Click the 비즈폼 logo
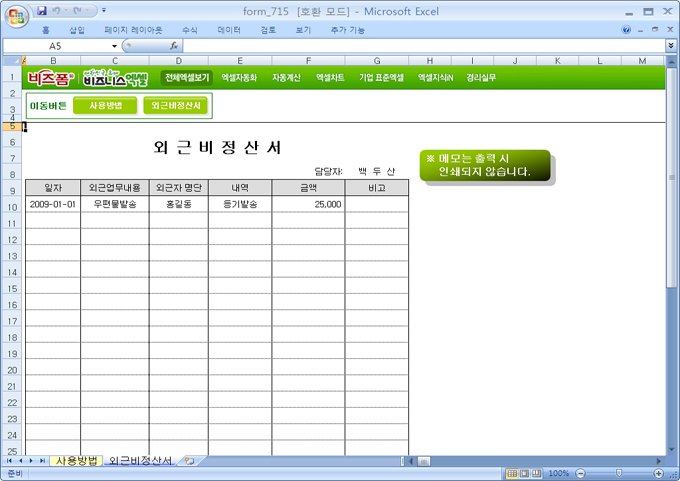Image resolution: width=680 pixels, height=481 pixels. 51,78
